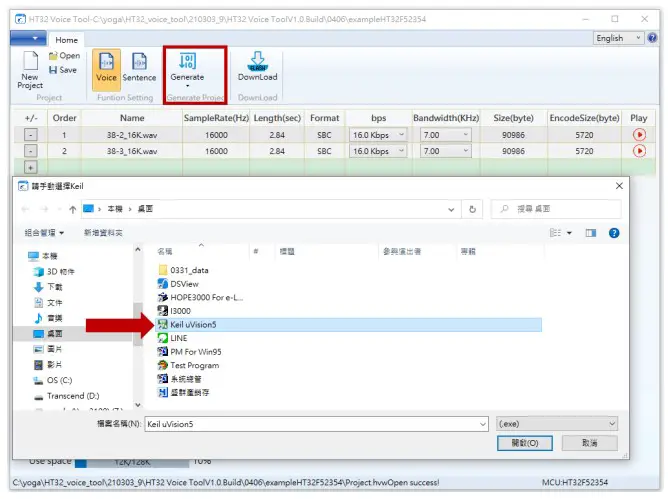Sort by the name column header in dialog
This screenshot has width=668, height=499.
165,251
